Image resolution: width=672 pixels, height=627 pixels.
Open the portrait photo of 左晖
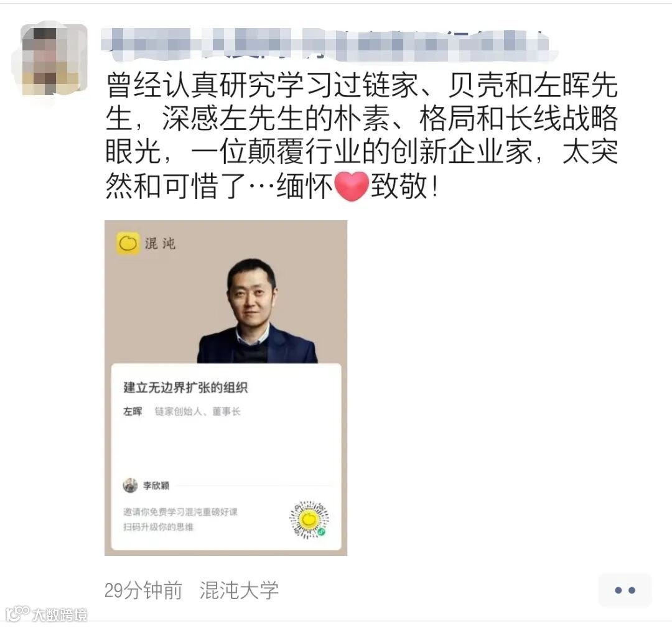tap(257, 310)
